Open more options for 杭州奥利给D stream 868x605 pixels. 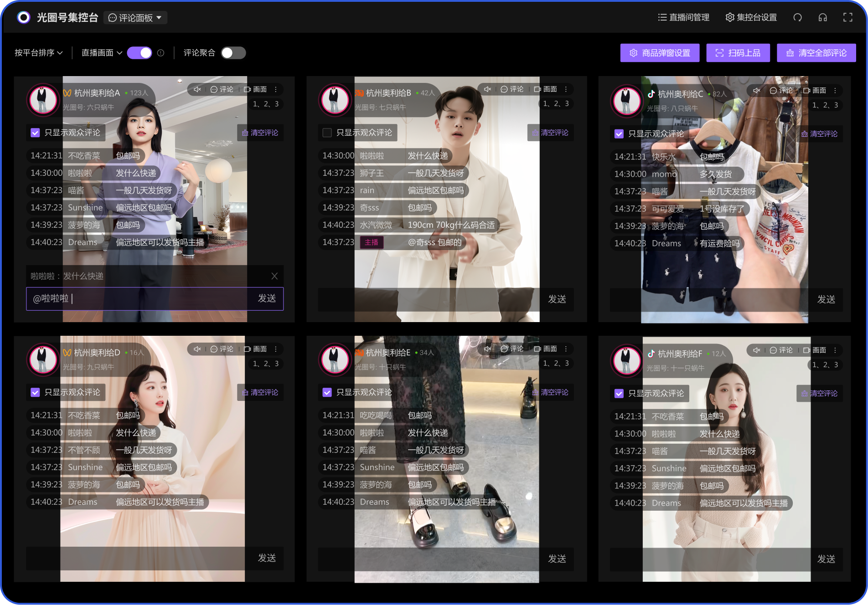point(276,349)
